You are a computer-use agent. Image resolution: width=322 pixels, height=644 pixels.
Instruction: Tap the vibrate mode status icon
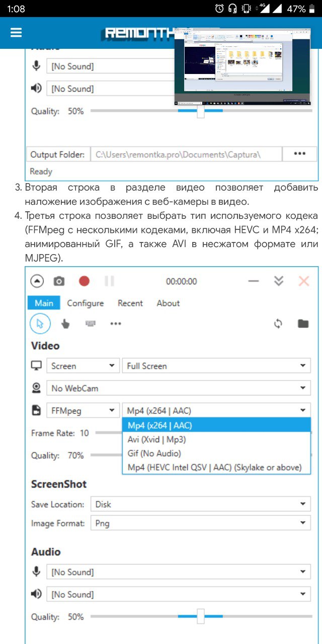pos(247,9)
